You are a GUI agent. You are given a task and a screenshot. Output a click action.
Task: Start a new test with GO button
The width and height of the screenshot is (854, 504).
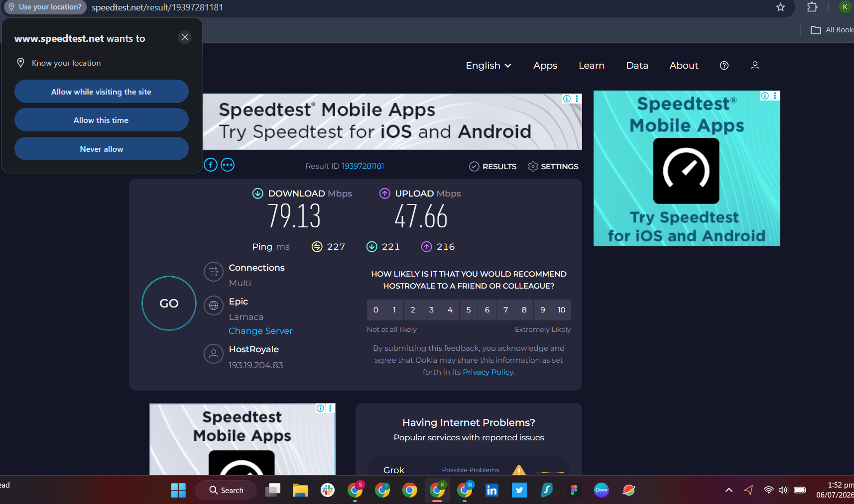click(x=169, y=303)
